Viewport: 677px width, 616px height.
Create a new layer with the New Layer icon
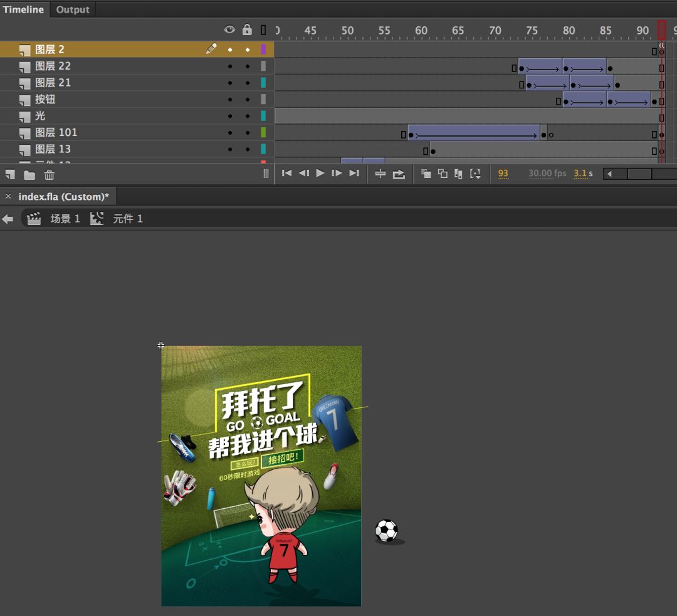11,174
